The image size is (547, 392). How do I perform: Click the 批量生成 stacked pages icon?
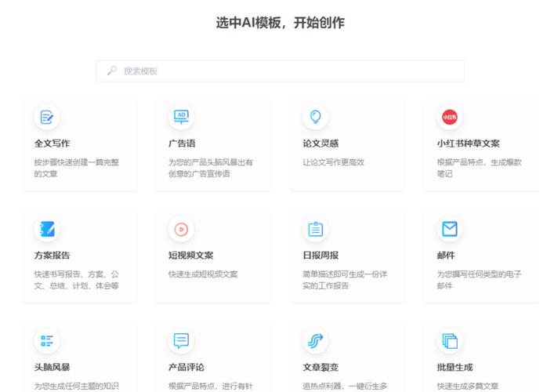click(450, 341)
